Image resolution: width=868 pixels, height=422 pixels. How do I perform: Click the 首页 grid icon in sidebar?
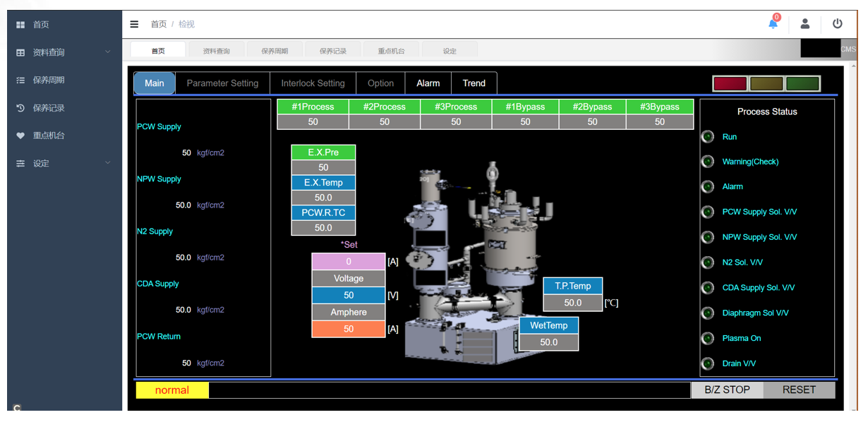tap(20, 25)
